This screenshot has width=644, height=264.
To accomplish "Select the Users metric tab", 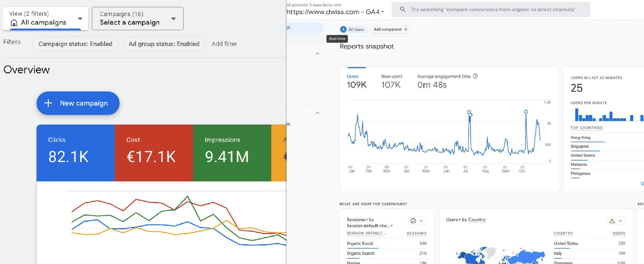I will tap(356, 81).
